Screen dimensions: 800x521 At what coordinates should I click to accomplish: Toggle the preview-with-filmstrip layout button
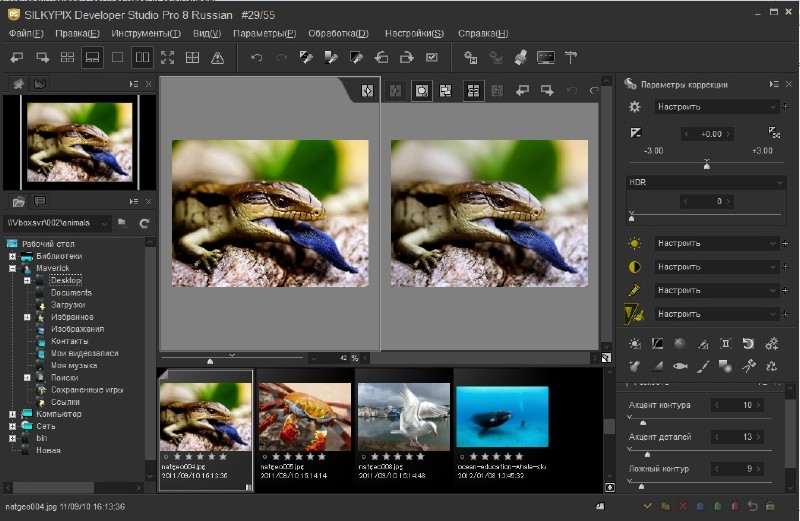pos(92,58)
